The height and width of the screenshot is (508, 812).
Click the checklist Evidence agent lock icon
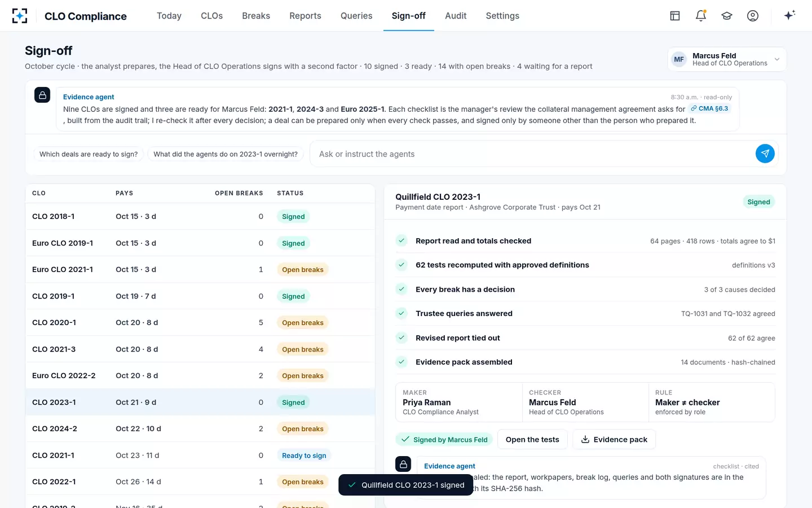click(x=403, y=464)
